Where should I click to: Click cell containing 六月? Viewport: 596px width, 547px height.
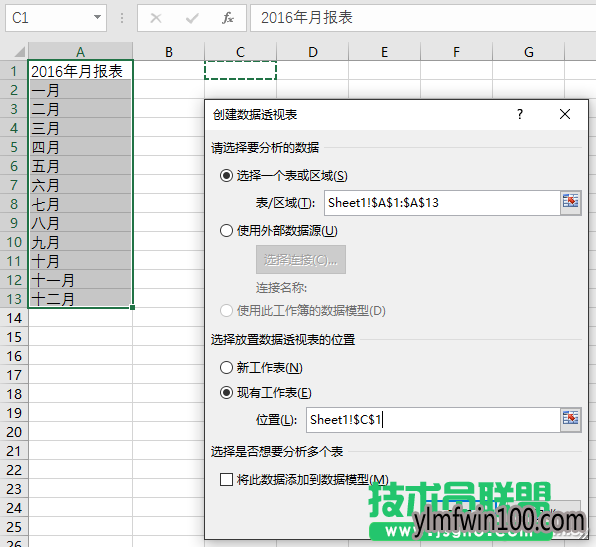point(80,185)
